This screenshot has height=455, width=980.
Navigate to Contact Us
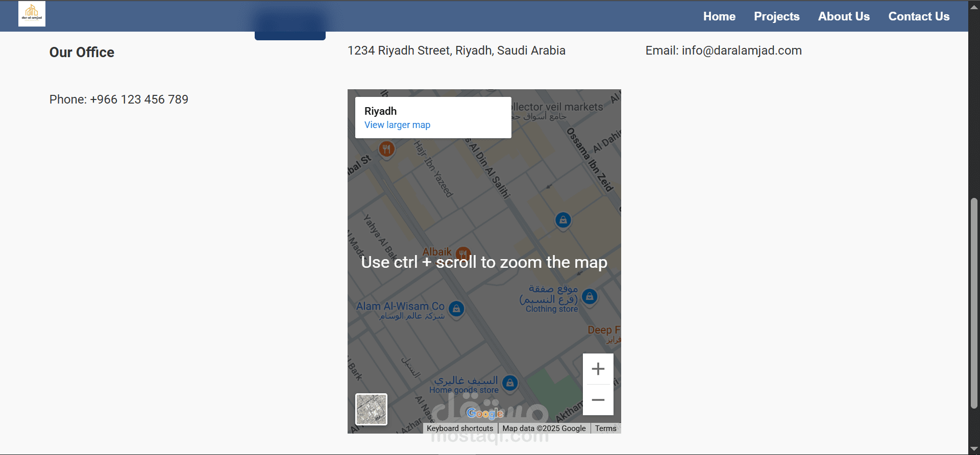pyautogui.click(x=919, y=16)
